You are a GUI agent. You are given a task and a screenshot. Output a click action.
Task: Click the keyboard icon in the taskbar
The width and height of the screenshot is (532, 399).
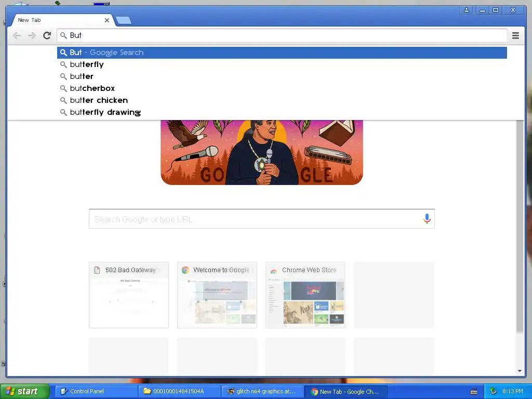pyautogui.click(x=474, y=392)
